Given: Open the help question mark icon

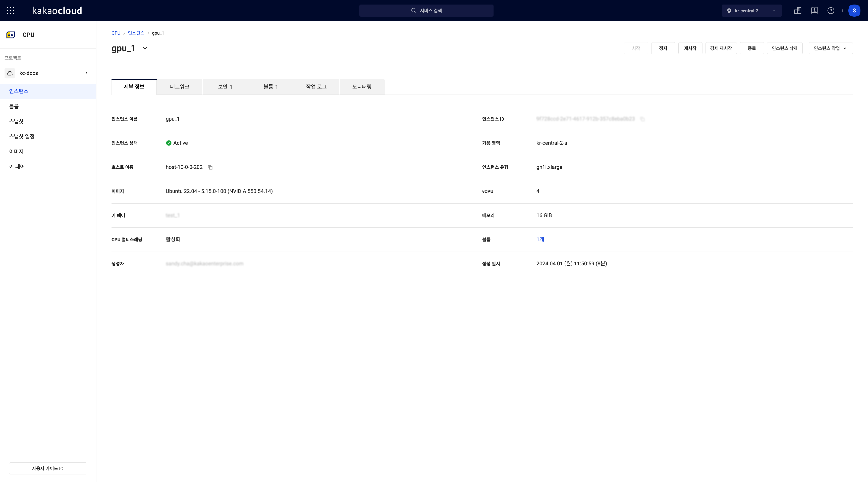Looking at the screenshot, I should (x=831, y=10).
